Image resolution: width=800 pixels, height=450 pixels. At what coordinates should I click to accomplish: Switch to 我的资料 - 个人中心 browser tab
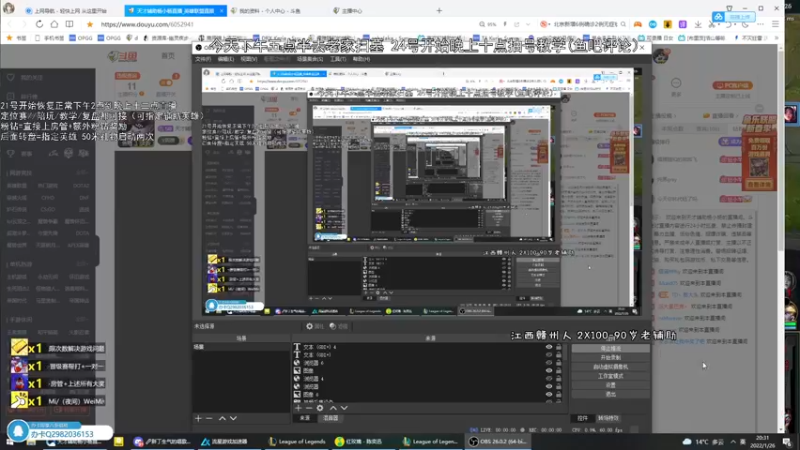point(267,11)
